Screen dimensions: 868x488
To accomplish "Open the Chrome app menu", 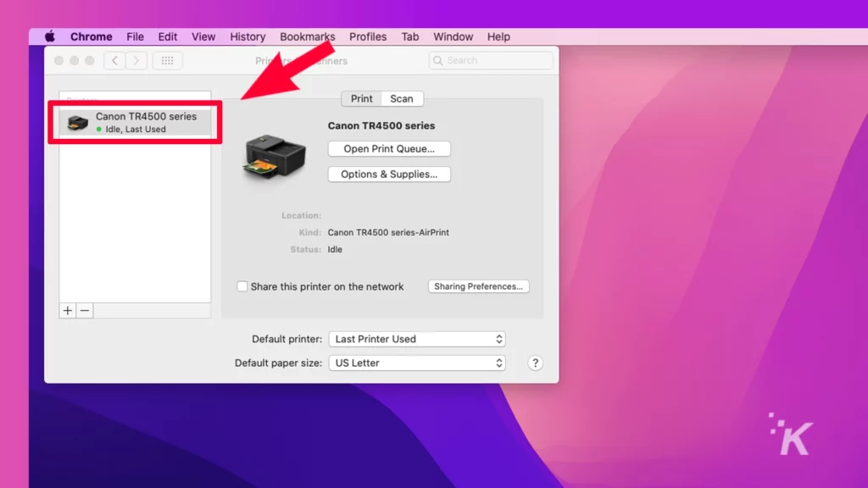I will (92, 36).
